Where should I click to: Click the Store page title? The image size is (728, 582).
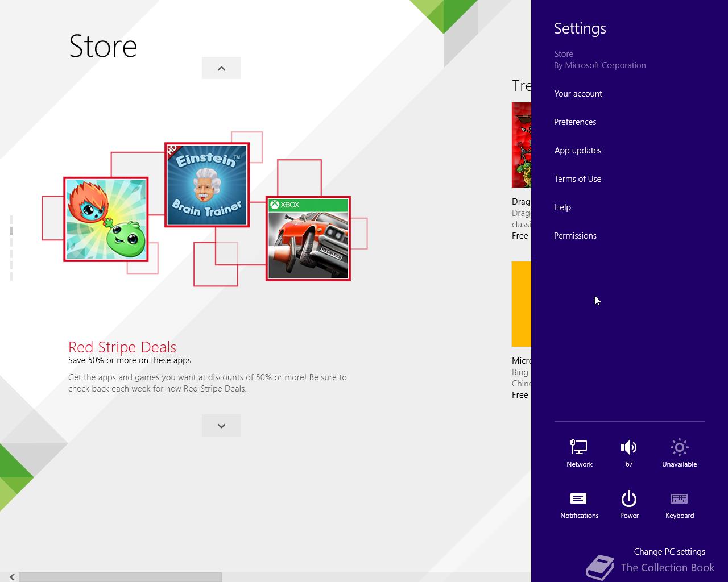click(103, 46)
